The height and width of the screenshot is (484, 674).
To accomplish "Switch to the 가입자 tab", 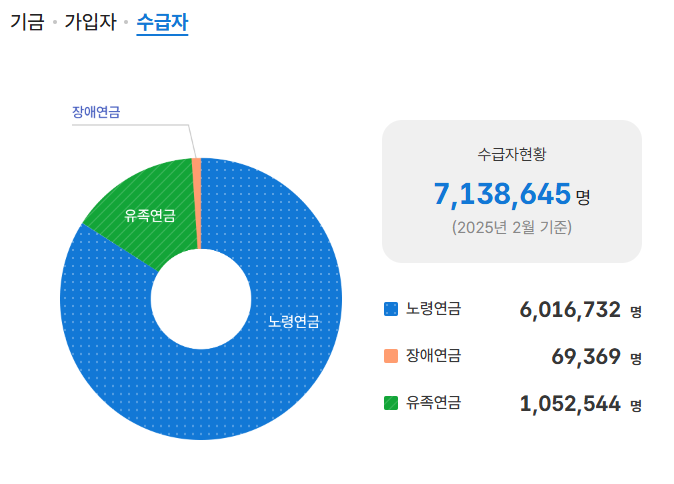I will point(90,22).
